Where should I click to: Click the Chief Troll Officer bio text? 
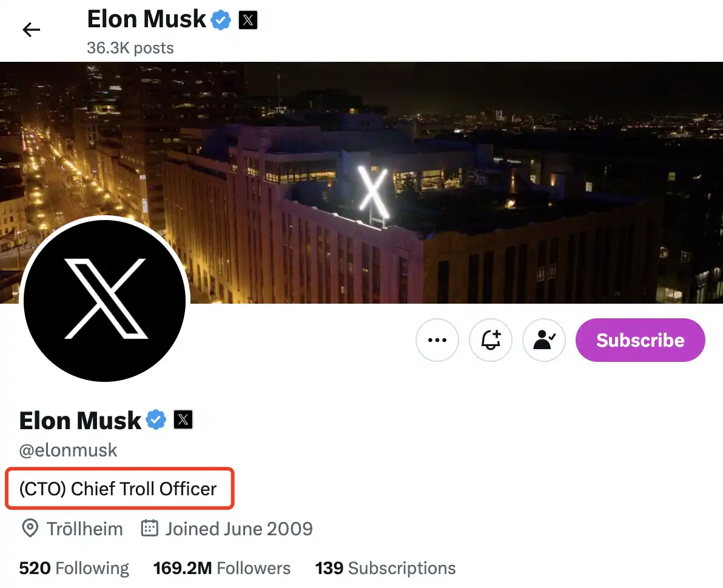tap(118, 489)
